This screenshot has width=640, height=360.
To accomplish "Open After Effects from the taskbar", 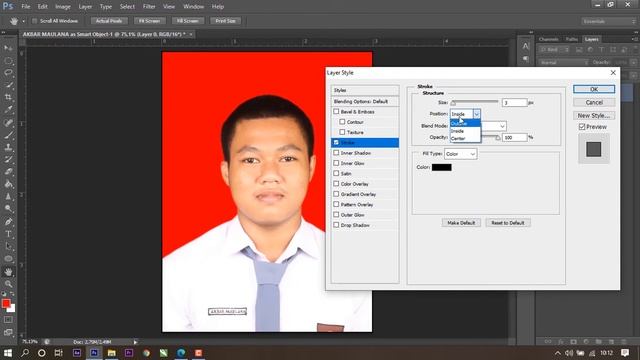I will (x=77, y=353).
